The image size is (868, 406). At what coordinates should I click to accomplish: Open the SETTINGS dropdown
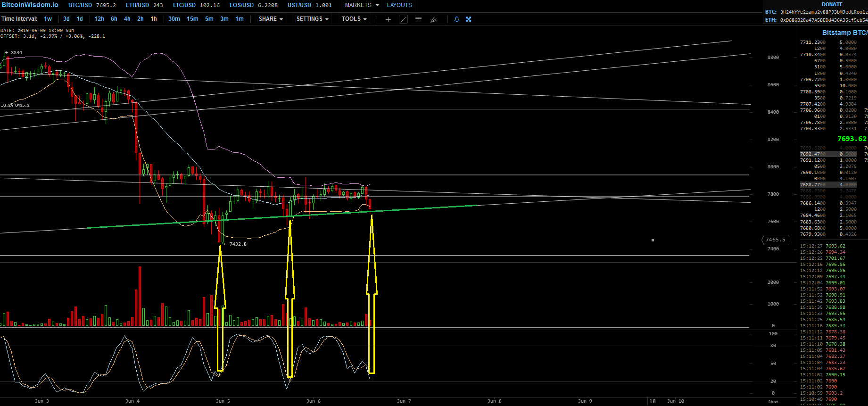coord(312,19)
